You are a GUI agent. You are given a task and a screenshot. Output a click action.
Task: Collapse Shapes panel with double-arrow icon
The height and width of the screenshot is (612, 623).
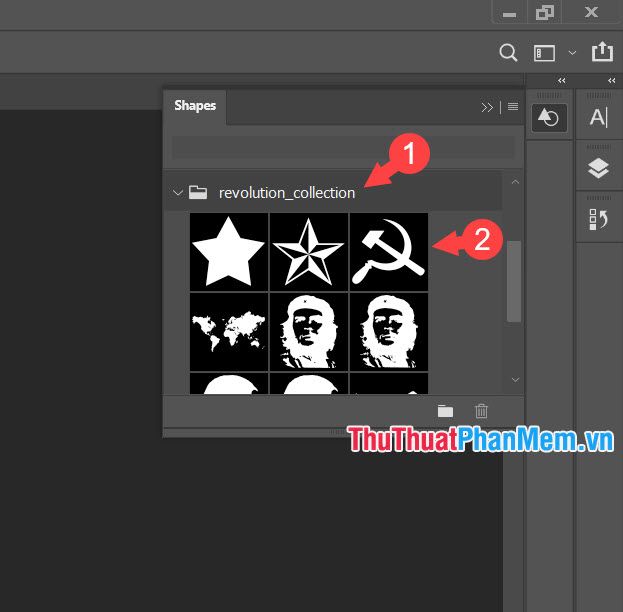tap(487, 107)
